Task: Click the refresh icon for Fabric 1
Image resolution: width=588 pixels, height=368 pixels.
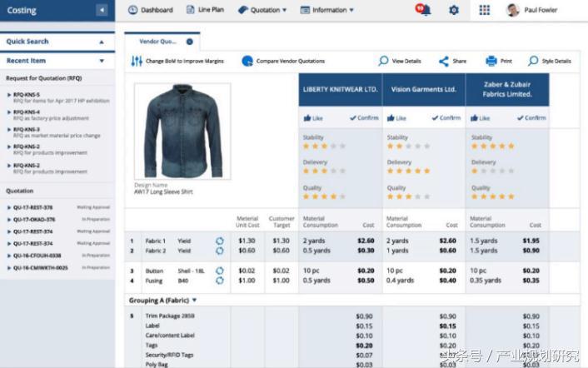Action: tap(220, 241)
